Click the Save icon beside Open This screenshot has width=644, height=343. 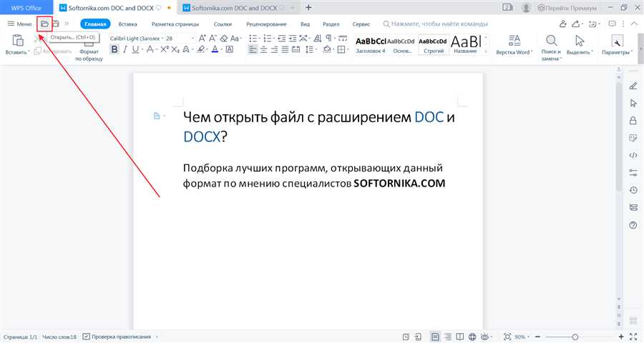coord(55,24)
